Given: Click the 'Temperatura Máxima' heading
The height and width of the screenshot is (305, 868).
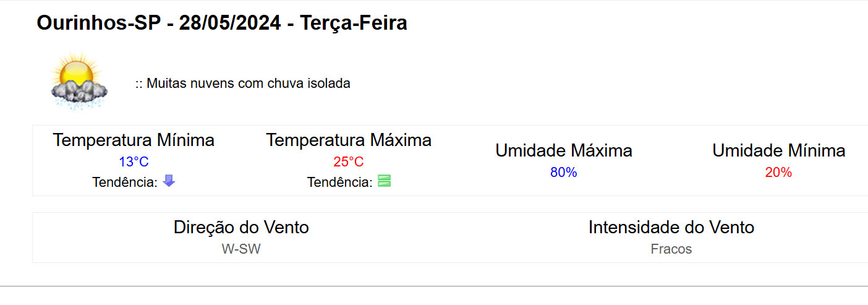Looking at the screenshot, I should [349, 140].
